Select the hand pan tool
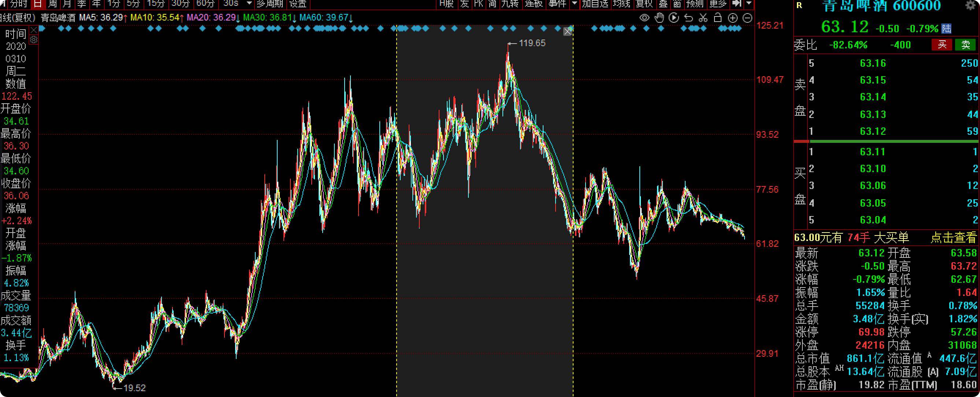 (659, 18)
